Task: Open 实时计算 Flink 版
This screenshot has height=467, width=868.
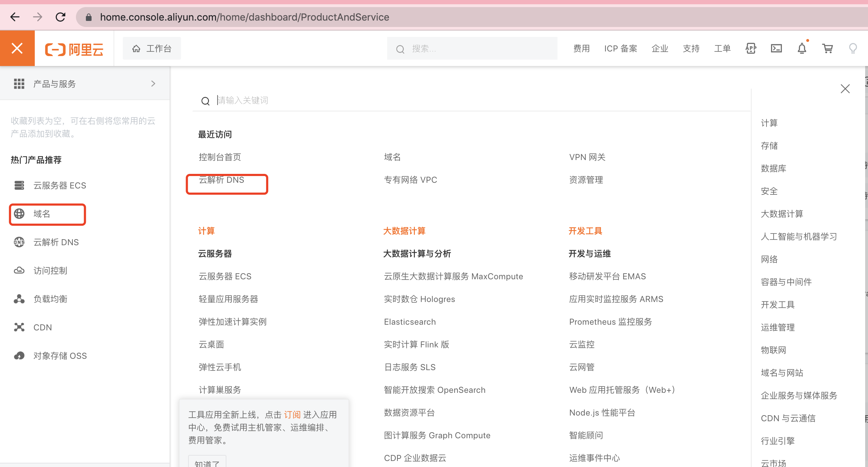Action: (416, 345)
